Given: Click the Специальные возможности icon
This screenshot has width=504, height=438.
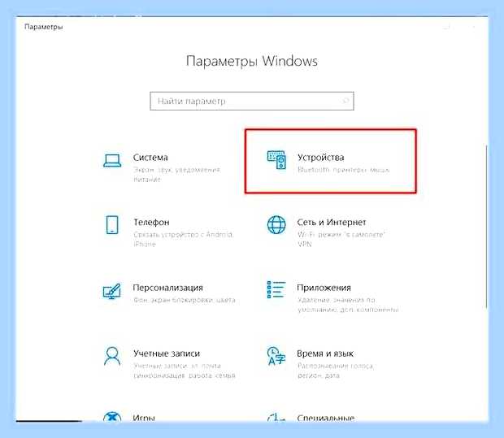Looking at the screenshot, I should [276, 417].
